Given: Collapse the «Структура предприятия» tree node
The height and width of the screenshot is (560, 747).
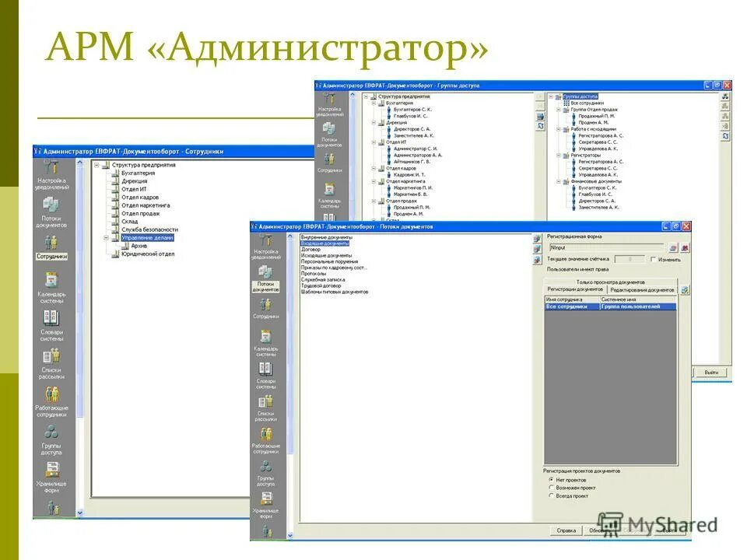Looking at the screenshot, I should pos(97,165).
